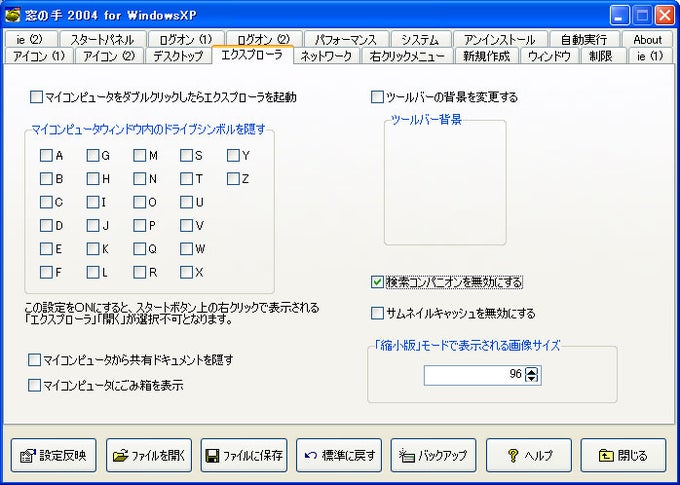
Task: Tick the drive M checkbox
Action: [x=140, y=155]
